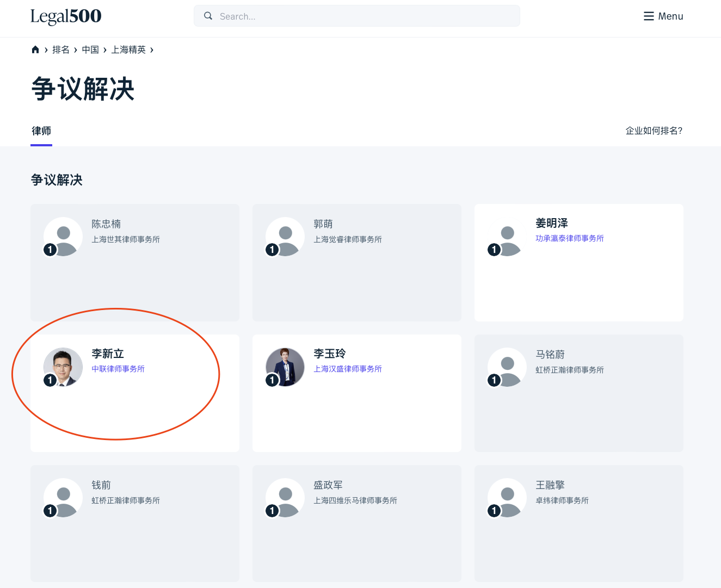
Task: Click 王融擎's placeholder avatar icon
Action: (x=507, y=498)
